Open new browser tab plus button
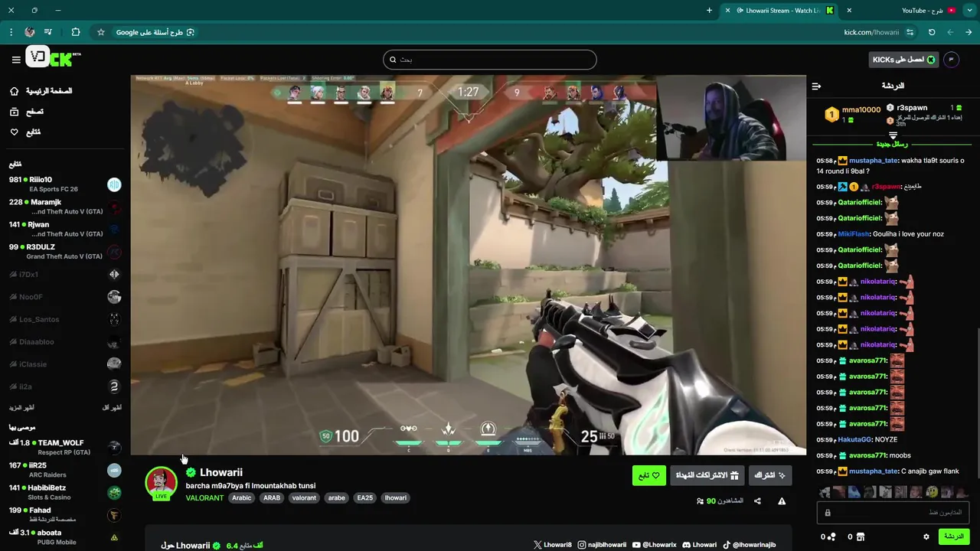This screenshot has width=980, height=551. 709,11
